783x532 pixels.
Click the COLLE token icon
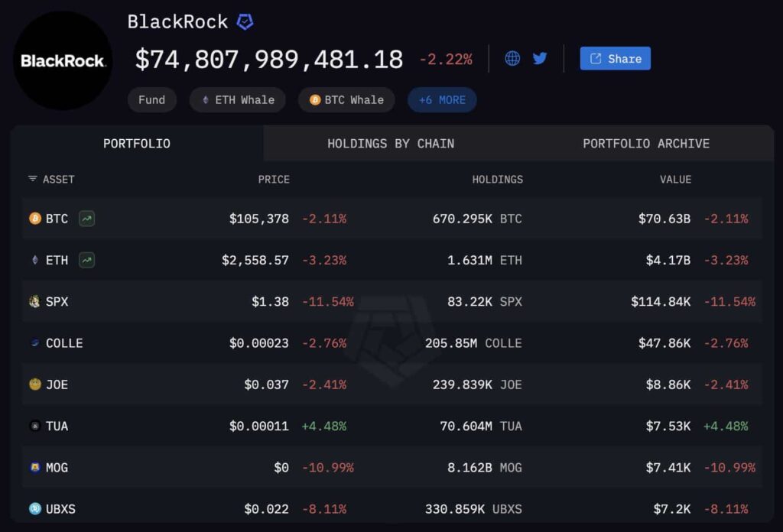pos(35,343)
